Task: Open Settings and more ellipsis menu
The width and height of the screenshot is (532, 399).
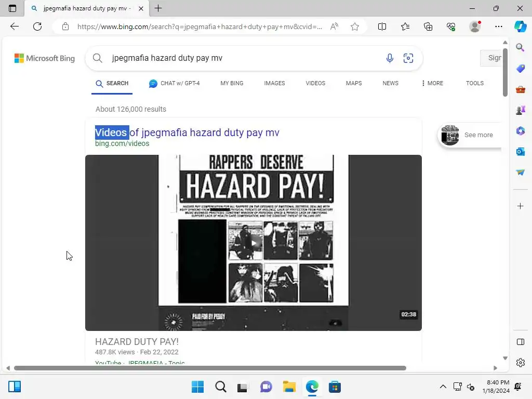Action: click(498, 26)
